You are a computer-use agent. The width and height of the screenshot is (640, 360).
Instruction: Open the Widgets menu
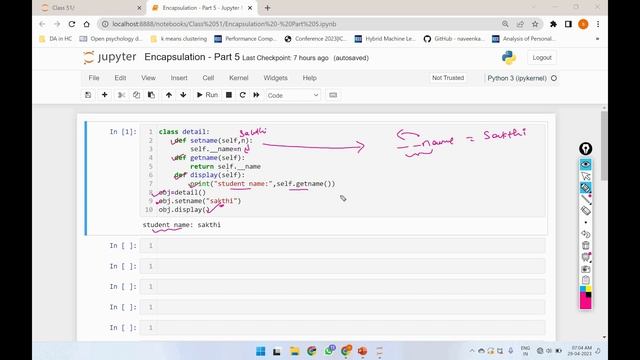click(276, 78)
